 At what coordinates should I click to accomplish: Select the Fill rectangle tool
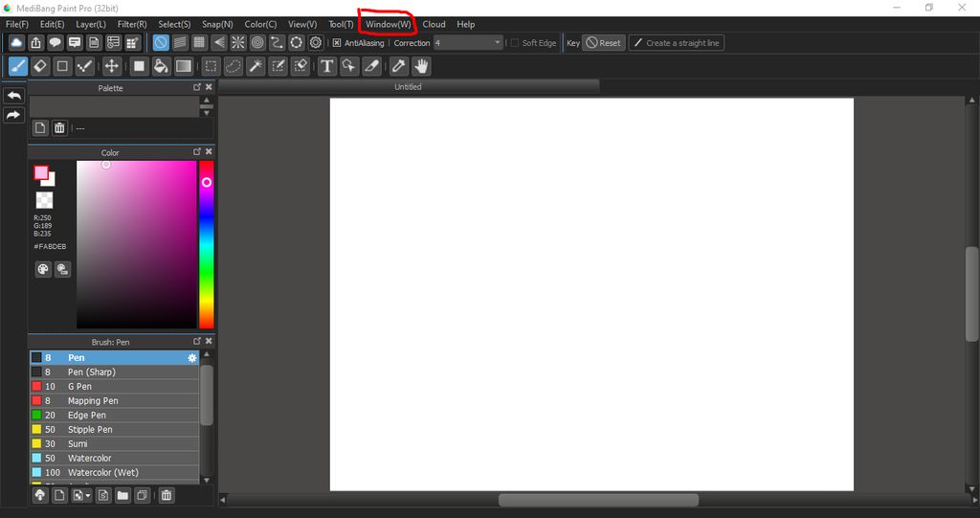tap(139, 66)
